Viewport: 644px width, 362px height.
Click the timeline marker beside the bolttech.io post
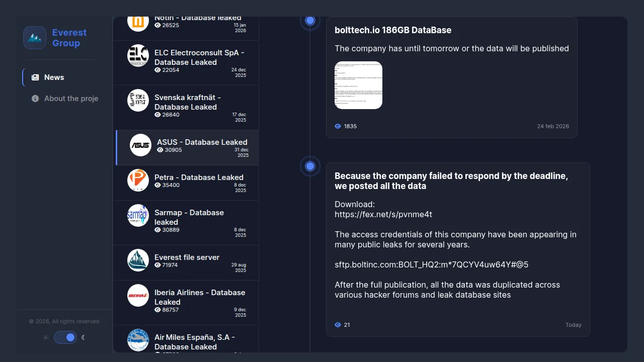310,21
